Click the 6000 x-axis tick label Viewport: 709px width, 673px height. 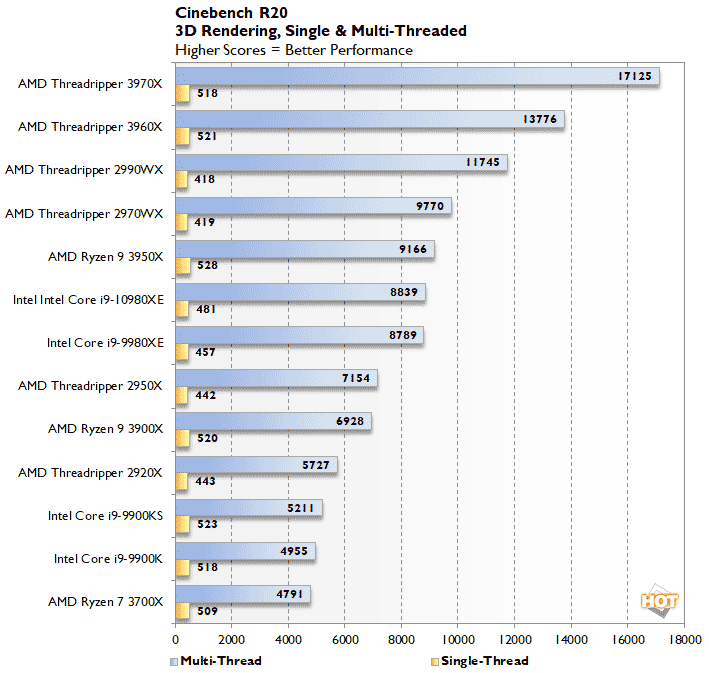click(x=345, y=640)
